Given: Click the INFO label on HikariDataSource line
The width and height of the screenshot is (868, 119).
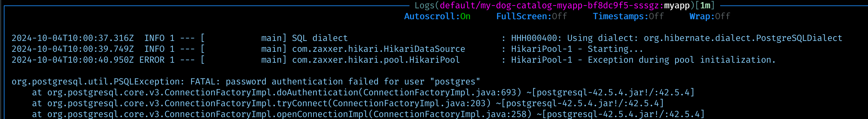Looking at the screenshot, I should 154,49.
